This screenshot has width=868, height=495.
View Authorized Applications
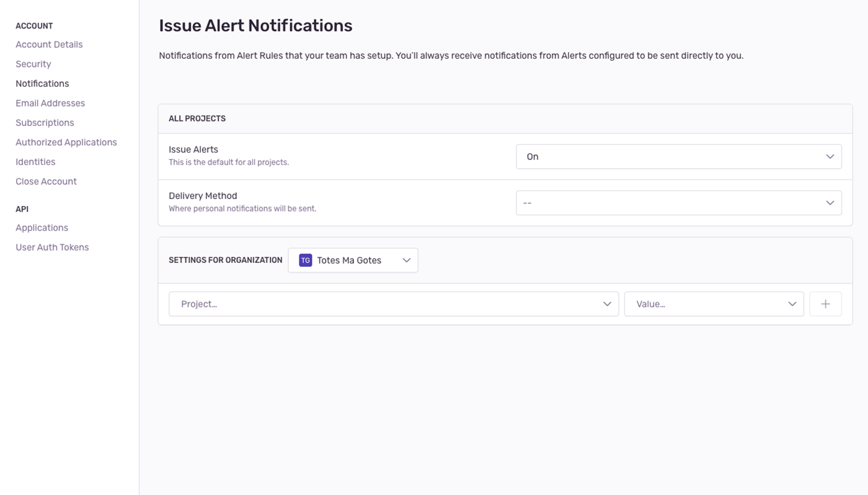(x=66, y=142)
